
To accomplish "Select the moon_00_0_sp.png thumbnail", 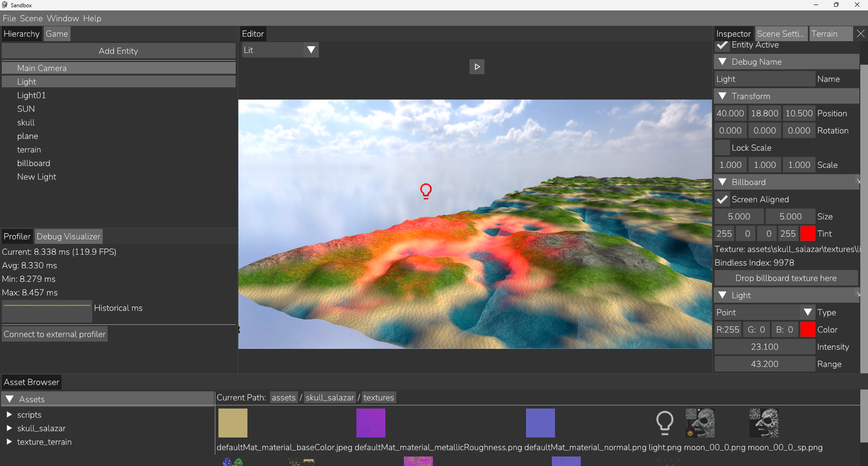I will [764, 423].
